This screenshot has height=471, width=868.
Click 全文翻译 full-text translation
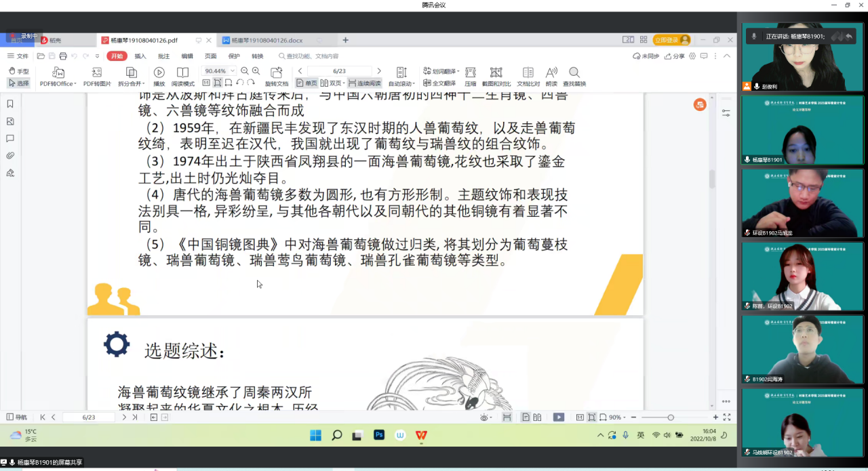[439, 83]
